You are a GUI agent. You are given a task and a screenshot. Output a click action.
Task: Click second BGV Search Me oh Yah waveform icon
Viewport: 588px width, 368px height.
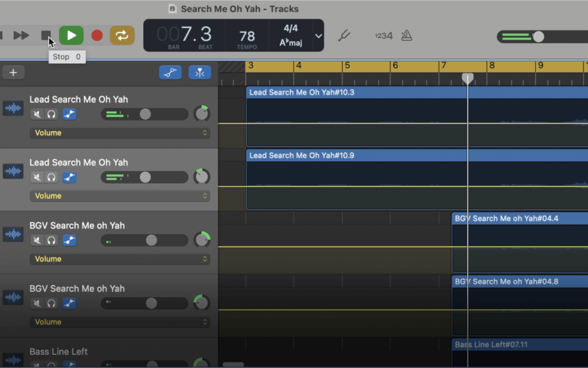click(13, 298)
